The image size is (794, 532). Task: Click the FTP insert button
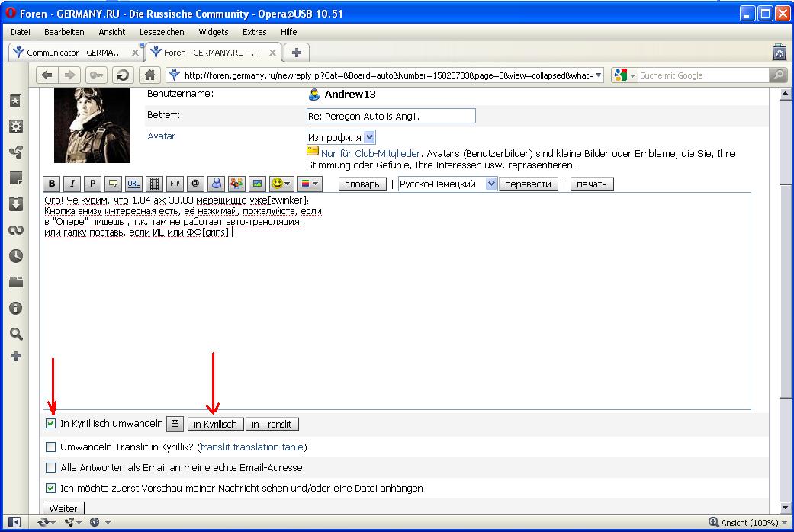point(175,184)
